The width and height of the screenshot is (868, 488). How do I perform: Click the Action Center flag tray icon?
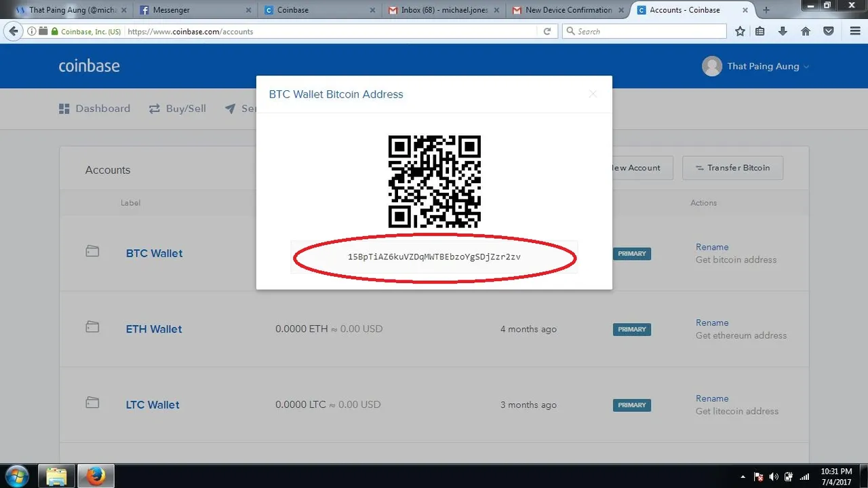(759, 476)
